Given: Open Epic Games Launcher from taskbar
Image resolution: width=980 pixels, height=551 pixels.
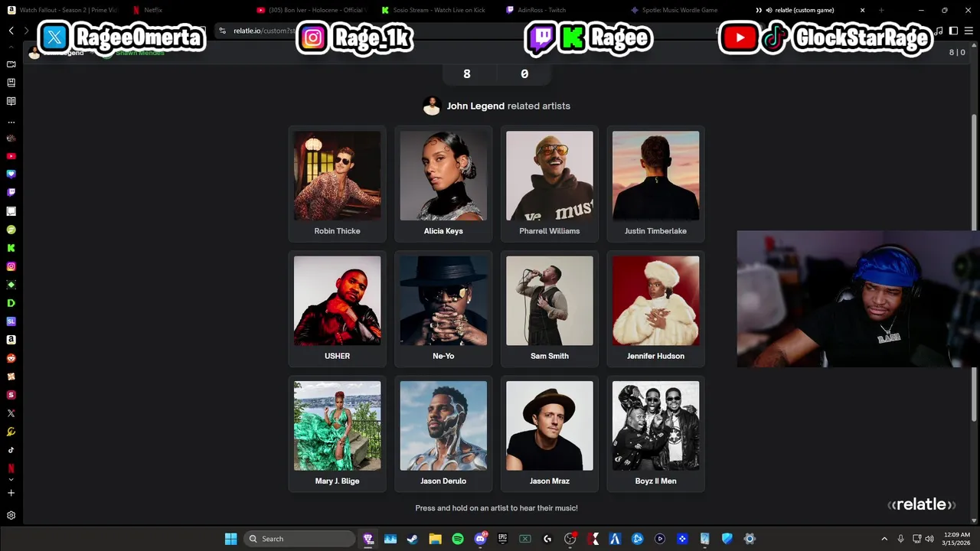Looking at the screenshot, I should pyautogui.click(x=502, y=539).
